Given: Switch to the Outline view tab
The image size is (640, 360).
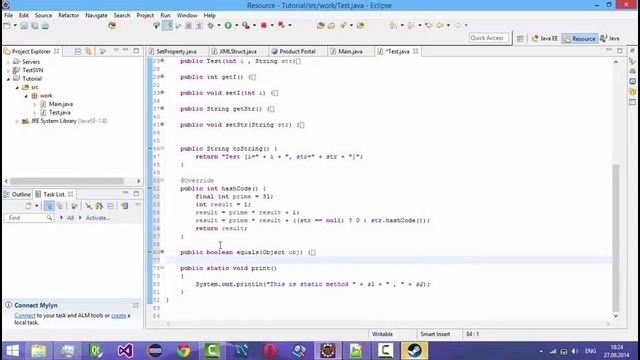Looking at the screenshot, I should click(17, 194).
